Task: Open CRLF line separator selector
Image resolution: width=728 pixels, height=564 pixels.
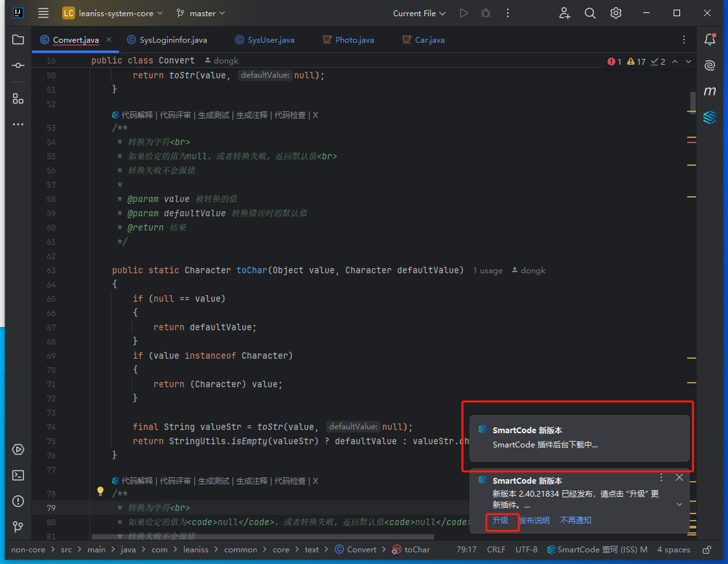Action: point(496,550)
